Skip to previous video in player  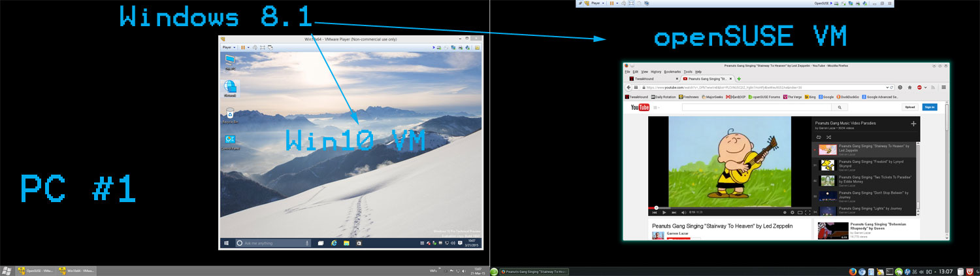(x=655, y=212)
